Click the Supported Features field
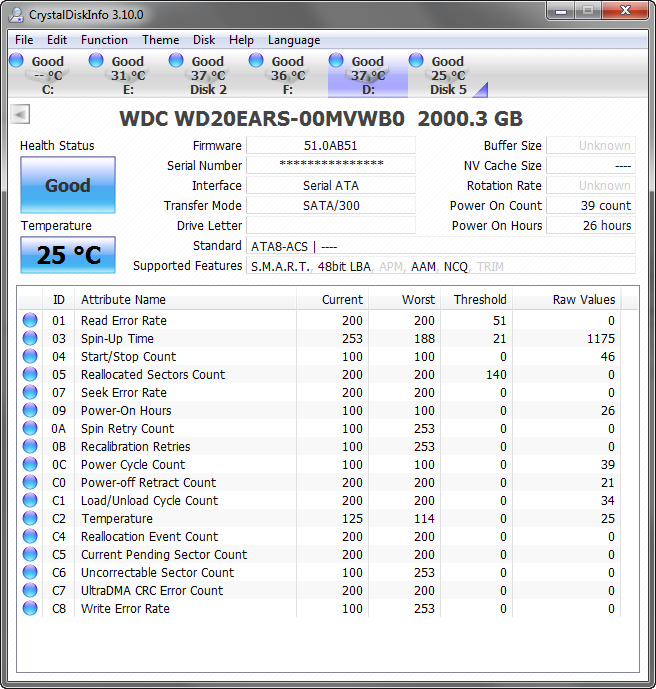 [x=441, y=266]
